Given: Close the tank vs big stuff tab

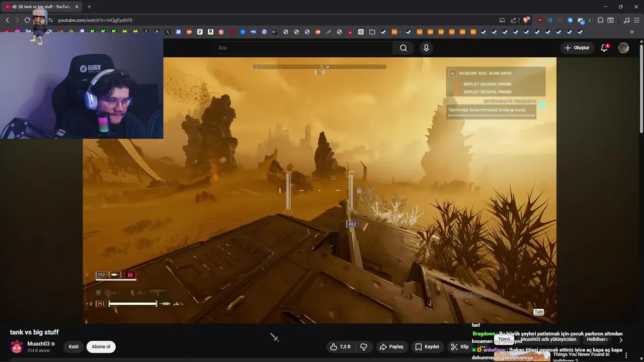Looking at the screenshot, I should (77, 7).
